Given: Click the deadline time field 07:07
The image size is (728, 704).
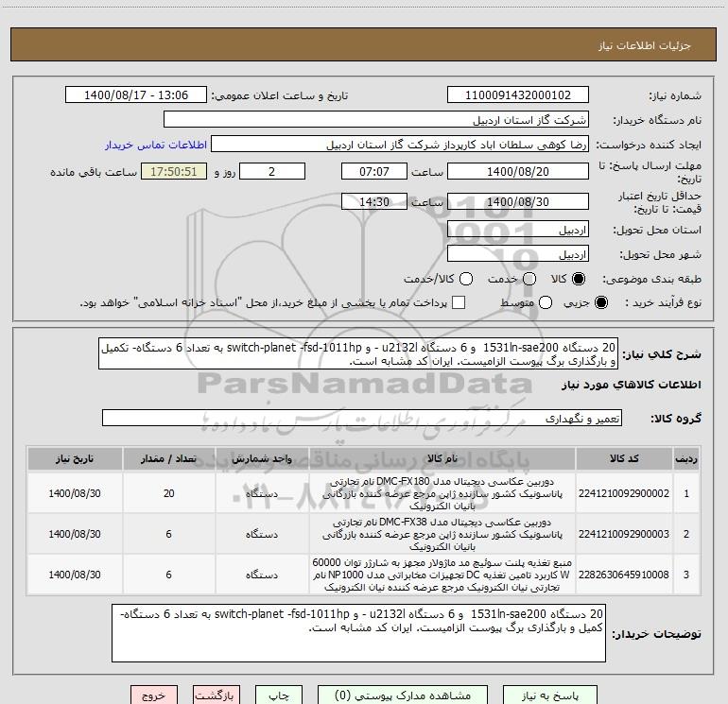Looking at the screenshot, I should [x=374, y=171].
